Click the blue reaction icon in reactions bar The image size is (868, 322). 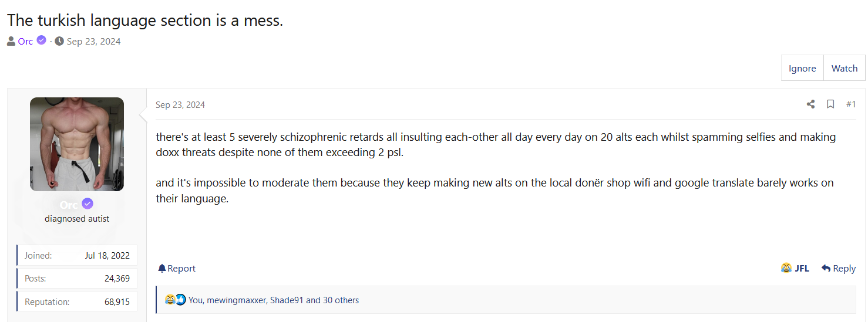click(x=180, y=300)
